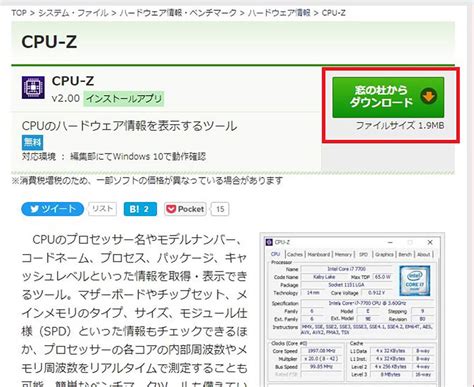This screenshot has height=387, width=474.
Task: Click the インストールアプリ green label
Action: [x=124, y=99]
